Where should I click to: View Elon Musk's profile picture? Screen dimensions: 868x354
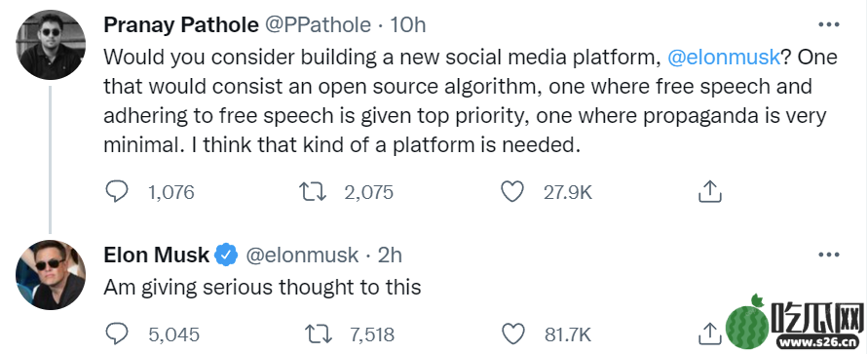(51, 275)
